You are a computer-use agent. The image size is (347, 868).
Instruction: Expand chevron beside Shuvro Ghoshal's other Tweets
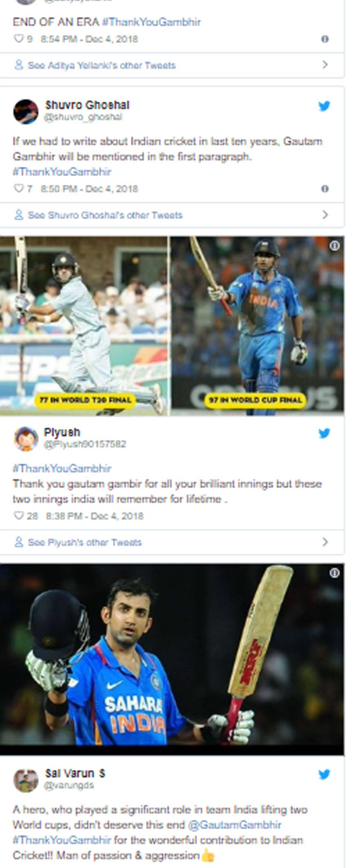click(325, 215)
